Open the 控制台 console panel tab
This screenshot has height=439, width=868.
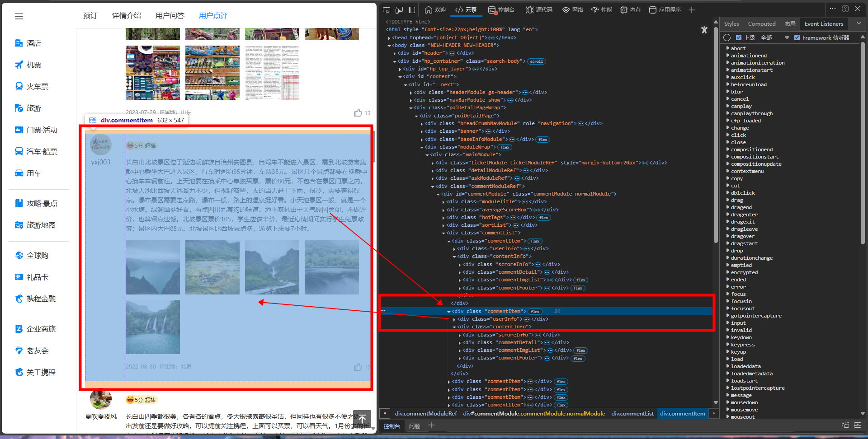coord(501,10)
